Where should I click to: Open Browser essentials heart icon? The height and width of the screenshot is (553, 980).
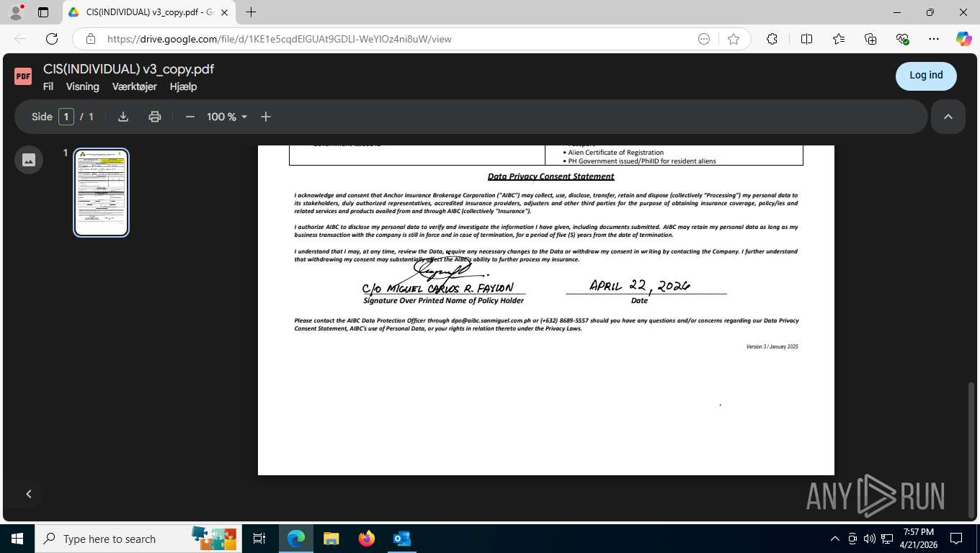pos(902,39)
